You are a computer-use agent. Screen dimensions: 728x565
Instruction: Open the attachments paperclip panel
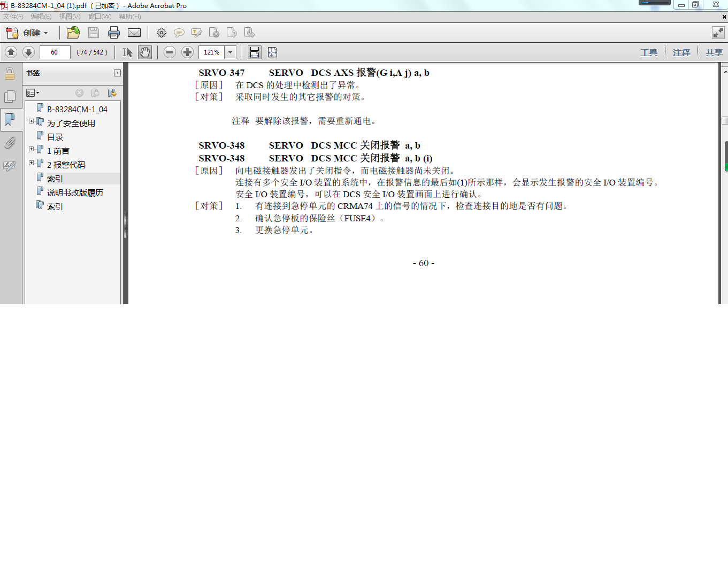[x=10, y=143]
